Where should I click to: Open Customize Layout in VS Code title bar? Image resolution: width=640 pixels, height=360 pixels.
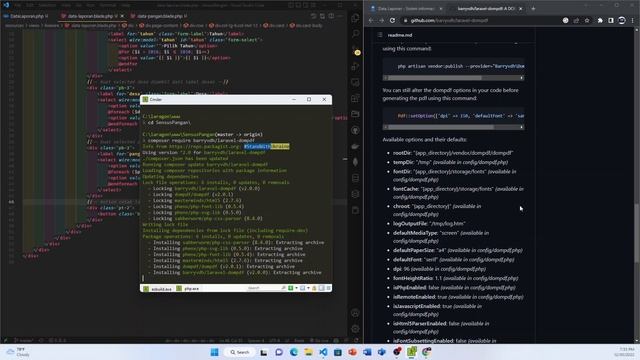(x=313, y=5)
